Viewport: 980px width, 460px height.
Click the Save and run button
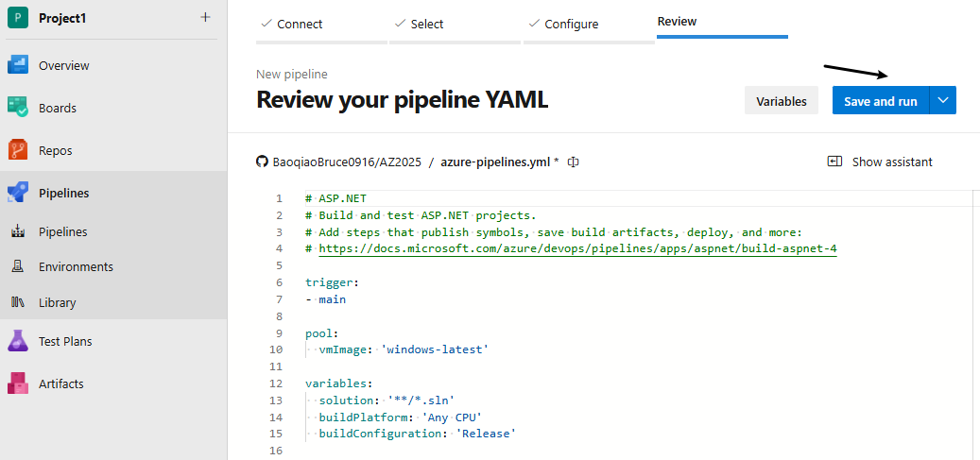pos(880,101)
